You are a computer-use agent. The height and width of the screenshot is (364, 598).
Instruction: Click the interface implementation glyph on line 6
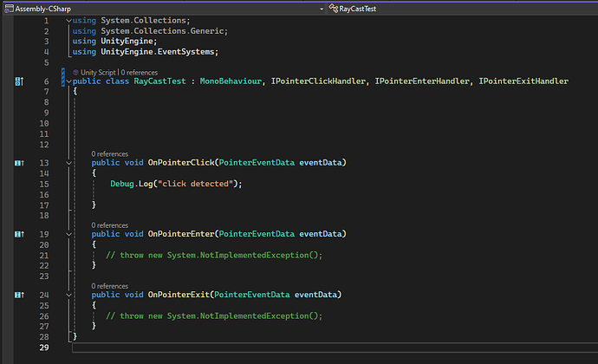click(19, 81)
